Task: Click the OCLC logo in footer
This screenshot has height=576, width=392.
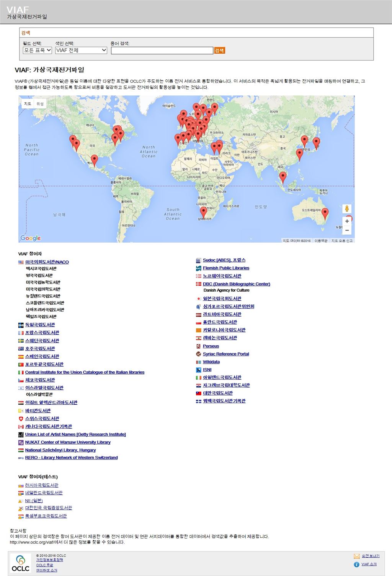Action: [21, 563]
